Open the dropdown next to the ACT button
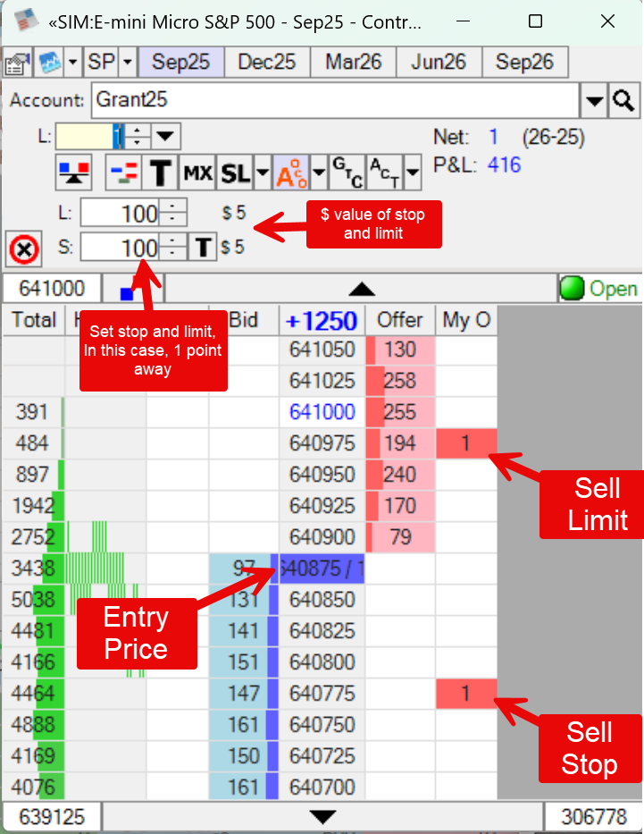The height and width of the screenshot is (834, 644). (x=412, y=172)
